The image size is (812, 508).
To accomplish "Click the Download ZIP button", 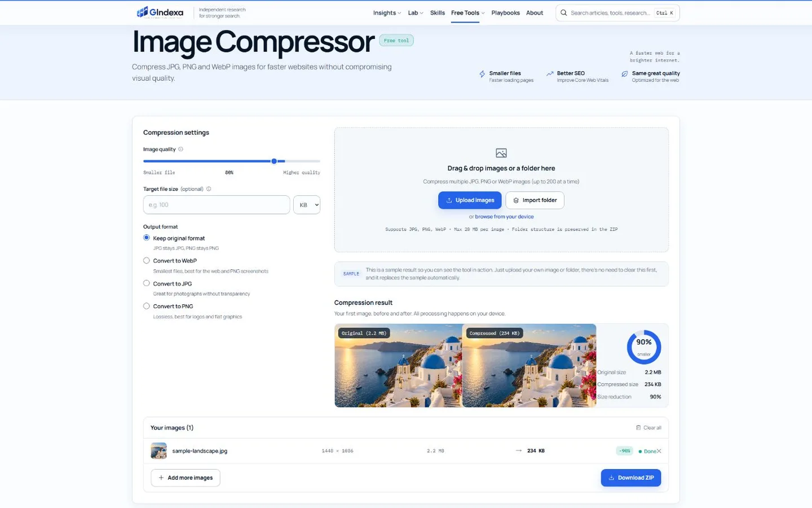I will 631,478.
